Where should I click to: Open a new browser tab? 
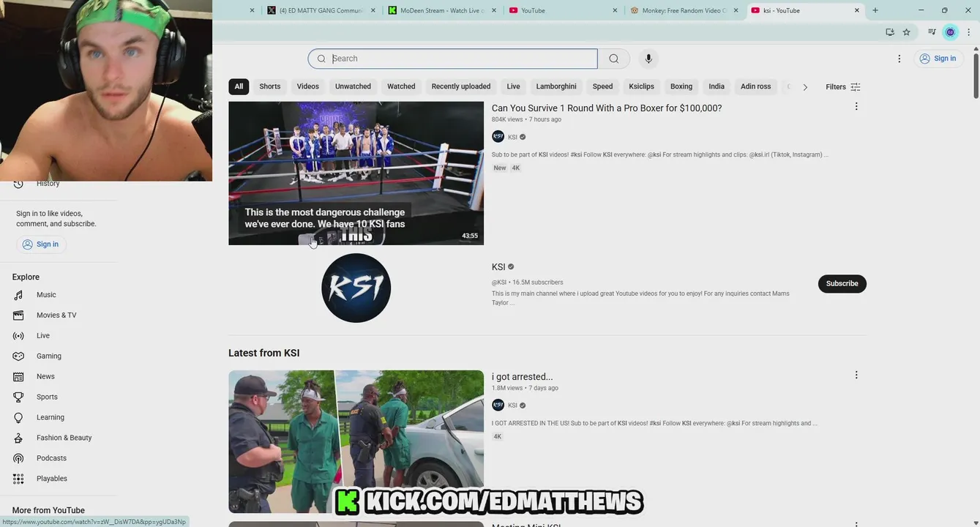point(875,10)
